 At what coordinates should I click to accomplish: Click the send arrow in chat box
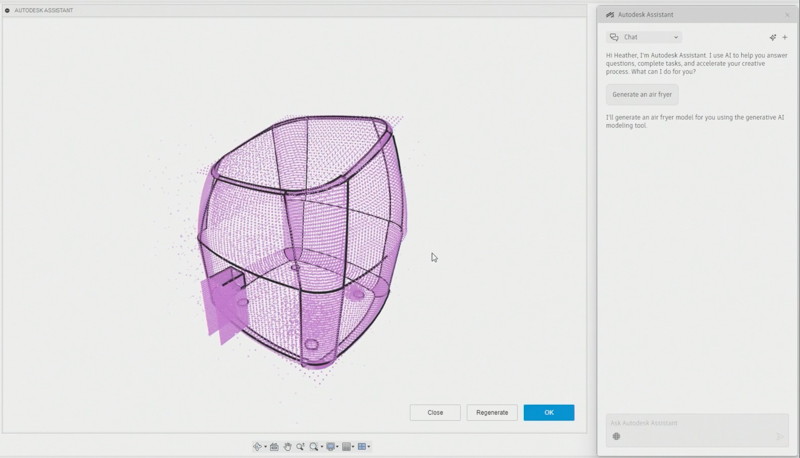(780, 436)
